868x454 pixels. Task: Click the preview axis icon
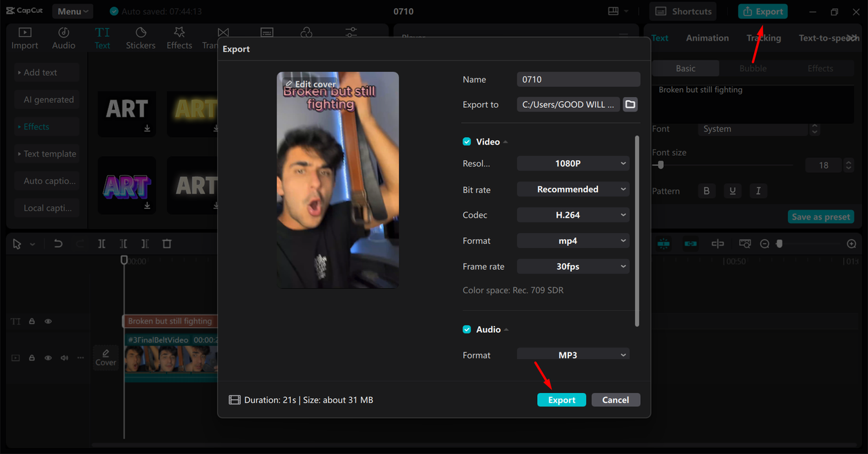click(717, 244)
